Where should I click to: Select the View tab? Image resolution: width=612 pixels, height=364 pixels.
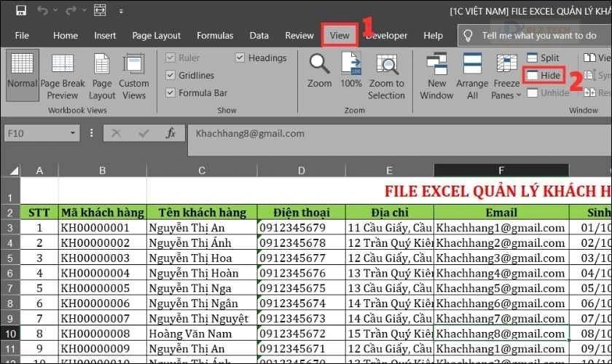tap(340, 36)
